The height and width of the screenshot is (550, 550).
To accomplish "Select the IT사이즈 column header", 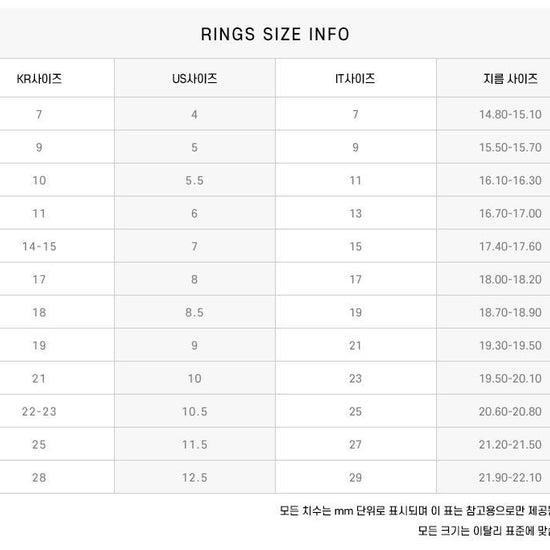I will (355, 79).
